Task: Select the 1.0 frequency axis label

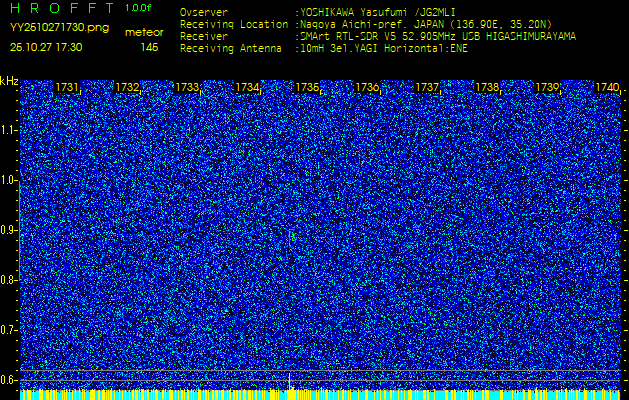Action: [9, 180]
